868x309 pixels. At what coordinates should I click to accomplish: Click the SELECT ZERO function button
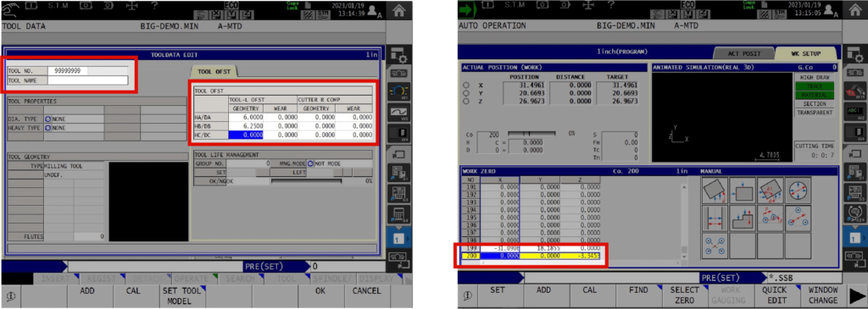(x=685, y=295)
